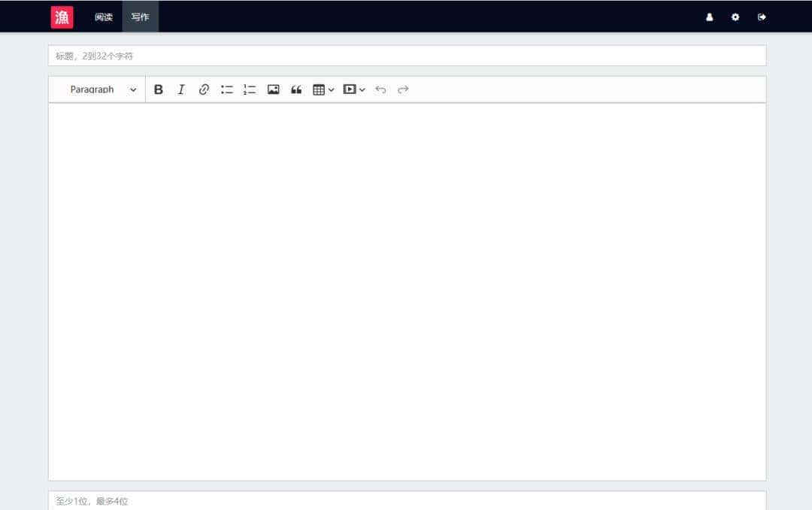Expand the table options arrow
The width and height of the screenshot is (812, 510).
click(x=332, y=90)
